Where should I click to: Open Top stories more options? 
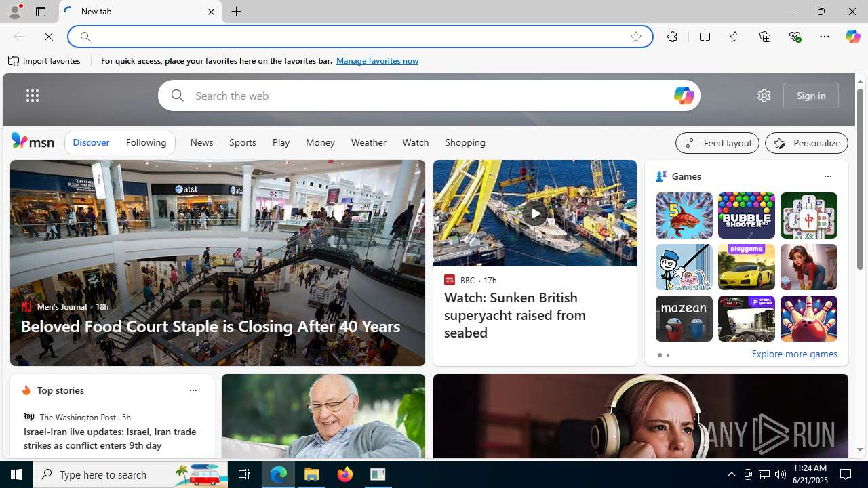click(193, 390)
